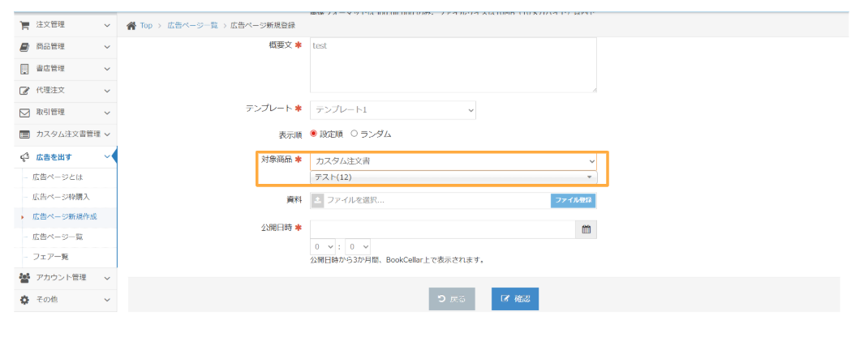Expand the 商品管理 menu chevron
The image size is (868, 337).
point(107,47)
